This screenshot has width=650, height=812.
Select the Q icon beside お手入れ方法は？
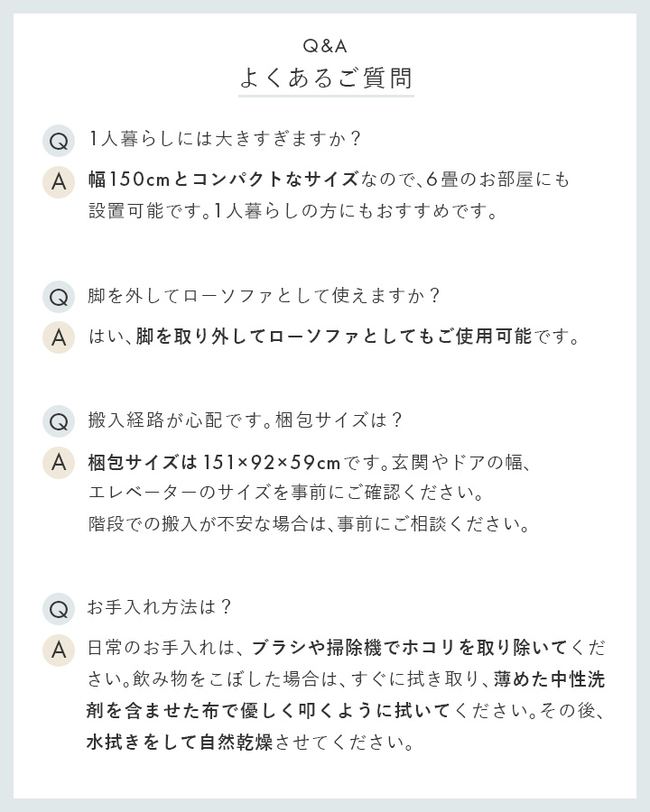[x=59, y=608]
